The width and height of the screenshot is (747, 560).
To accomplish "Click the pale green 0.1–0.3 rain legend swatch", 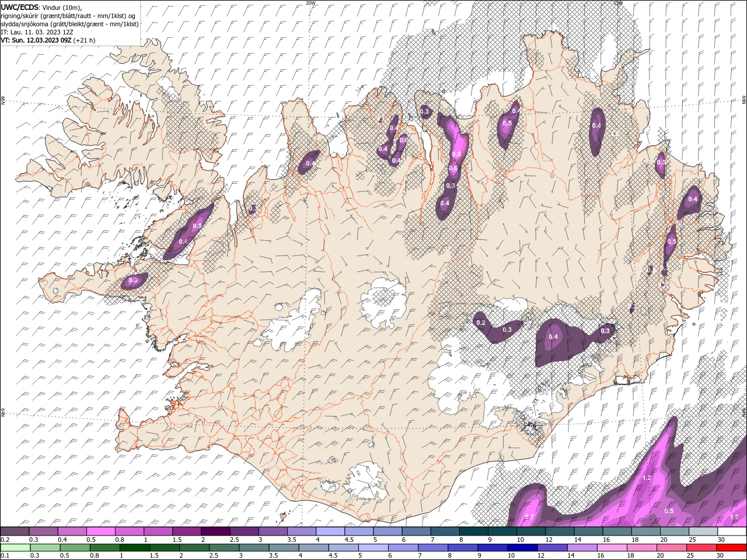I will [x=15, y=548].
